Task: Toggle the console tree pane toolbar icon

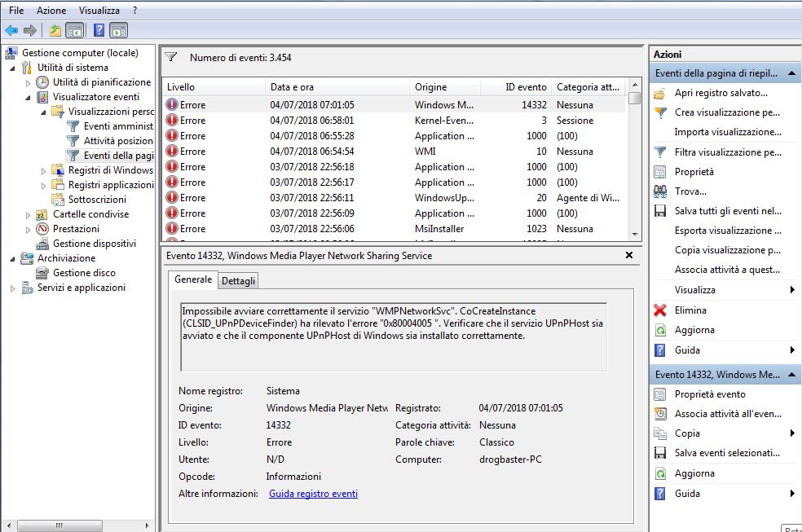Action: coord(74,31)
